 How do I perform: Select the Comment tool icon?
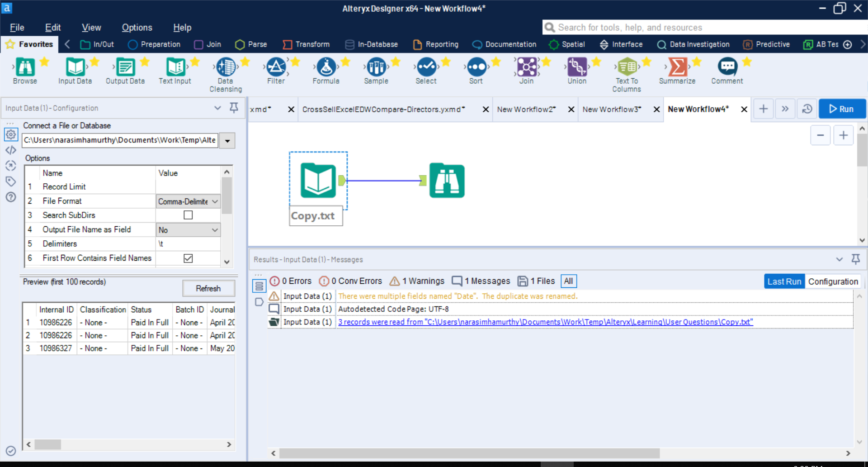tap(727, 67)
